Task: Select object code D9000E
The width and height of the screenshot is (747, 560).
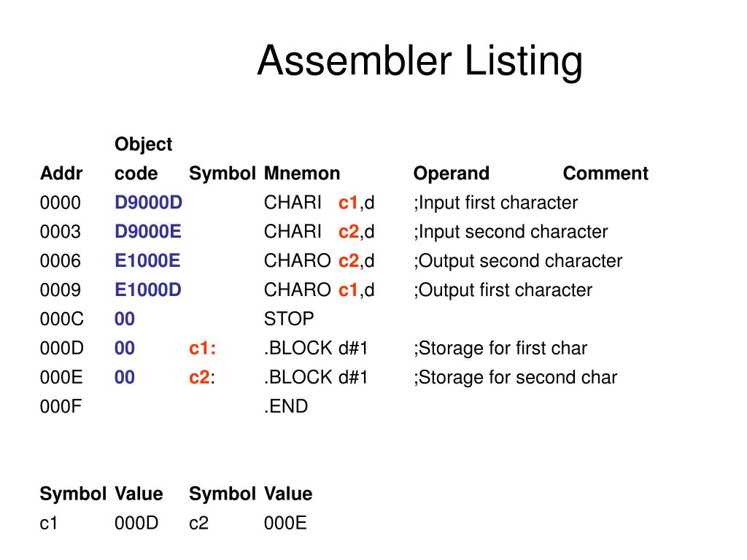Action: (147, 232)
